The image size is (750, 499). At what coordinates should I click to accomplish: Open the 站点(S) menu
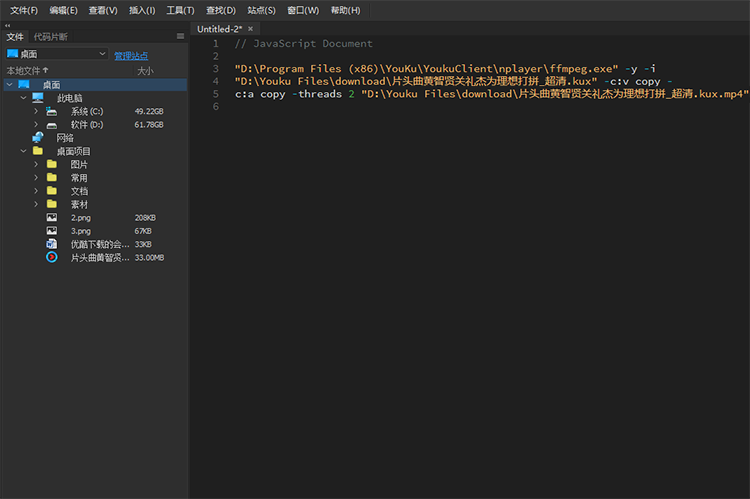262,10
